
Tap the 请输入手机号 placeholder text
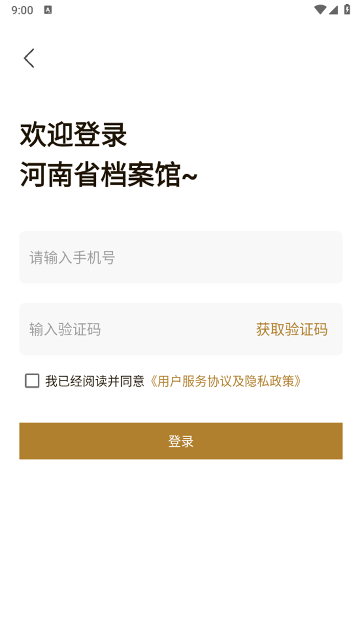72,258
